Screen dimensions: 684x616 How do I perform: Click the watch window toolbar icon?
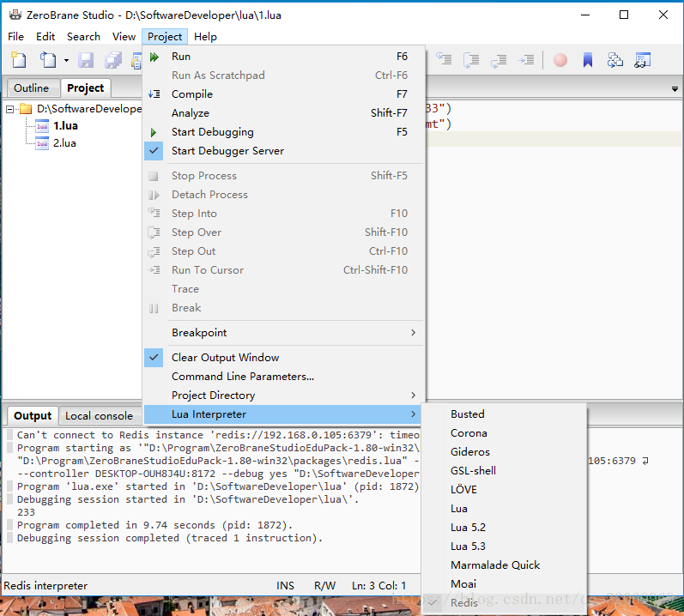tap(643, 60)
